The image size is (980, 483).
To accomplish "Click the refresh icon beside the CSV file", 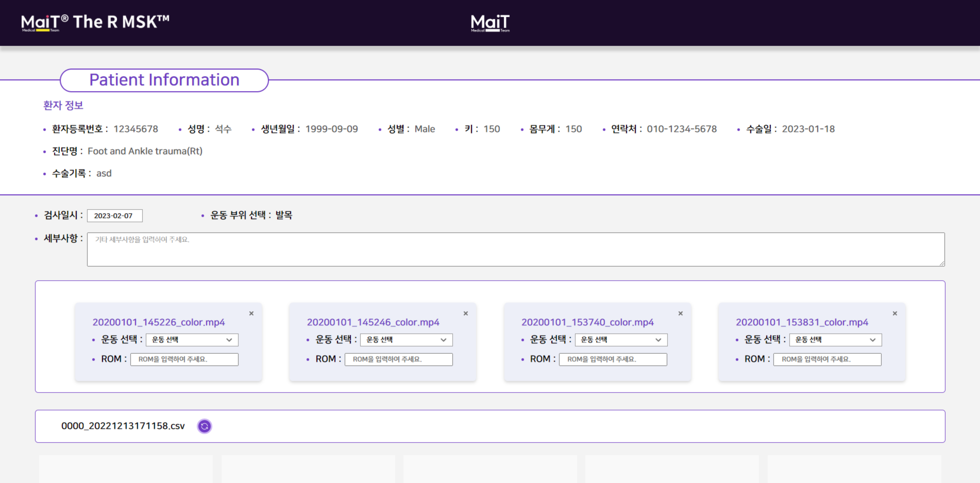I will [204, 426].
